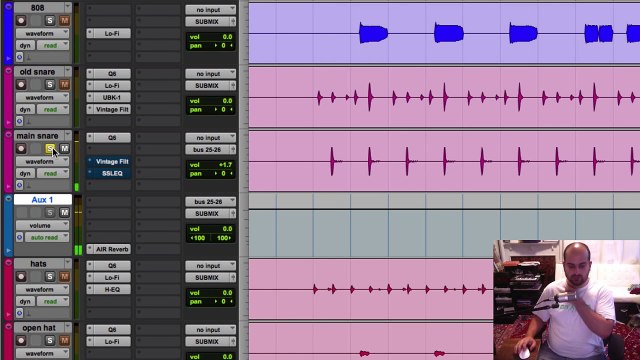The width and height of the screenshot is (640, 360).
Task: Record-arm the open hat track
Action: (21, 340)
